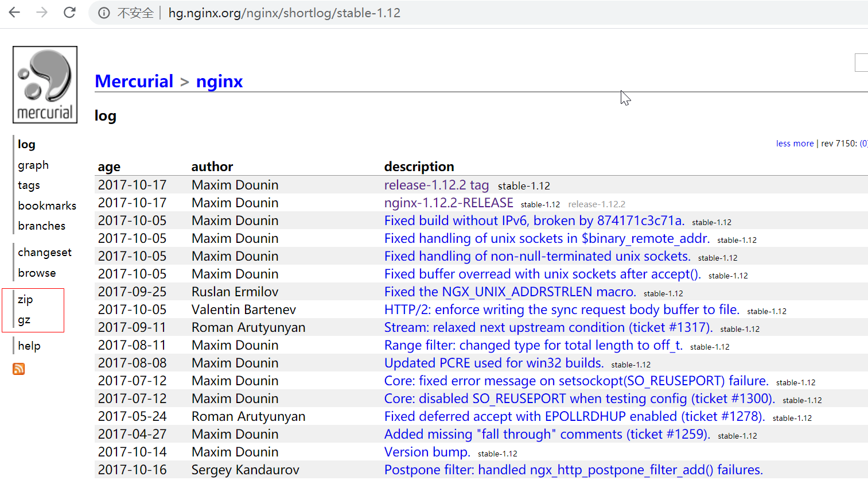This screenshot has height=480, width=868.
Task: Select log in the sidebar
Action: click(26, 144)
